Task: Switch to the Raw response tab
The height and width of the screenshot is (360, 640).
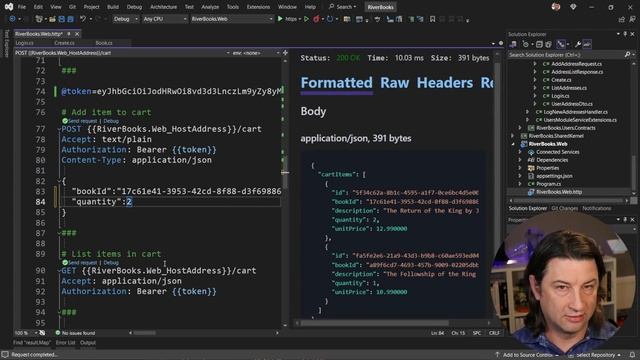Action: pos(394,83)
